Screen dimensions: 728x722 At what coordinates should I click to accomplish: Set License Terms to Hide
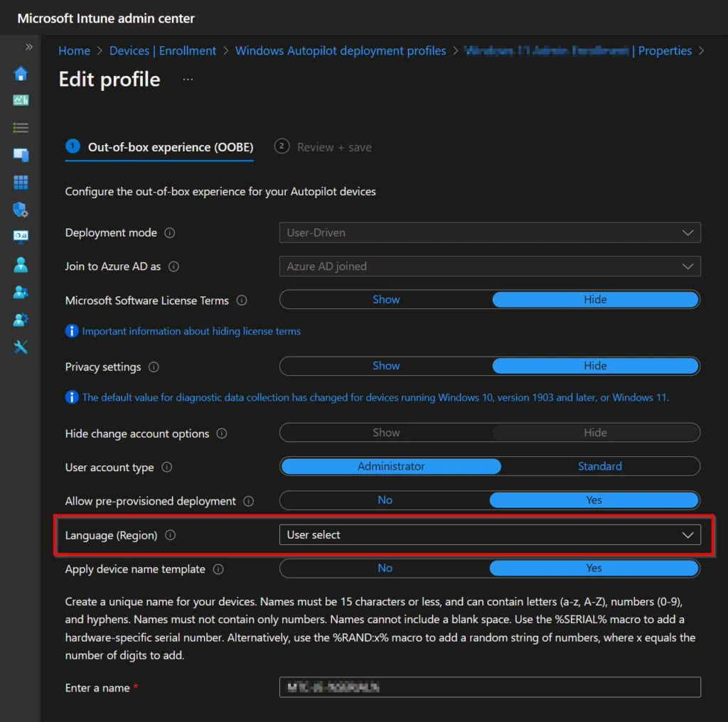point(595,300)
